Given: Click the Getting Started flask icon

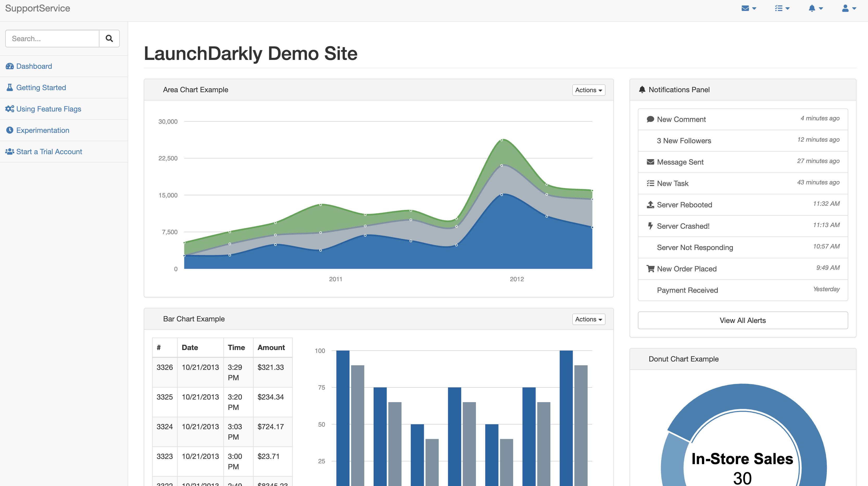Looking at the screenshot, I should (10, 87).
